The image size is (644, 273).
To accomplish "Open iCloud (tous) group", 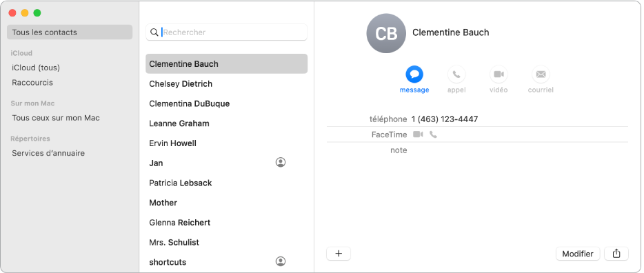I will coord(36,68).
